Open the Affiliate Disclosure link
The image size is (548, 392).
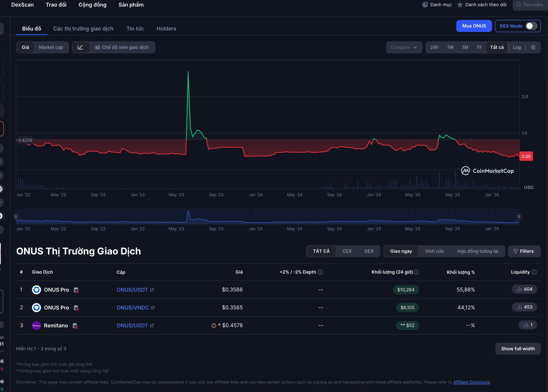[x=471, y=382]
